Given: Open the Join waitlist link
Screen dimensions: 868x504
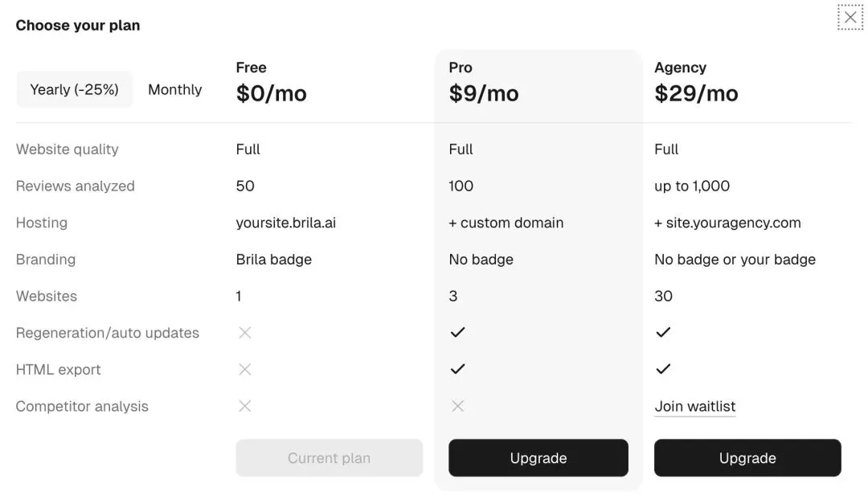Looking at the screenshot, I should click(694, 406).
